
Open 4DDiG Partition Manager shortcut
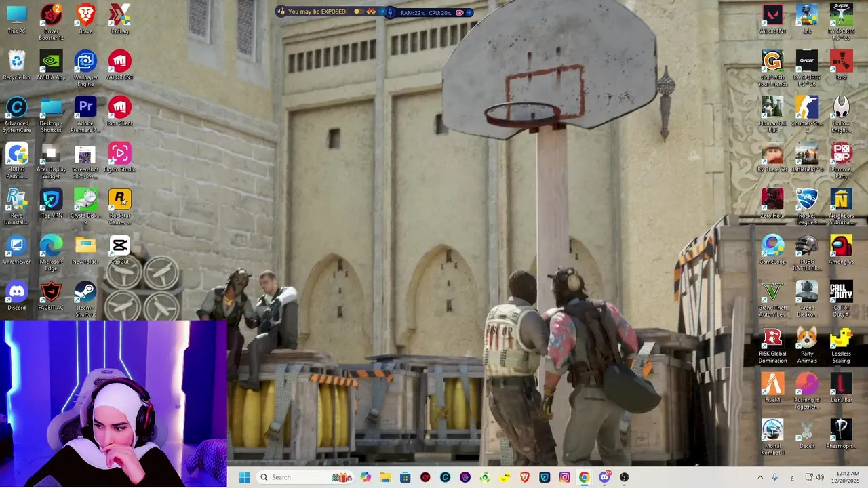pos(16,161)
